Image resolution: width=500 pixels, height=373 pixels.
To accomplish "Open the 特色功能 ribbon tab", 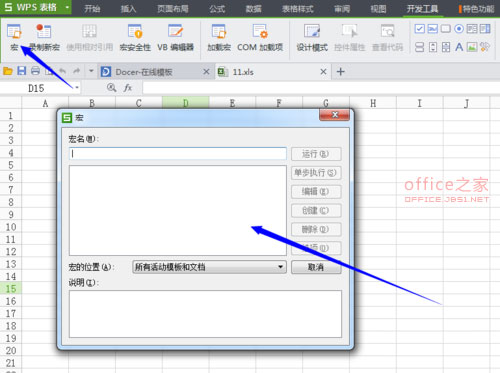I will pos(478,9).
